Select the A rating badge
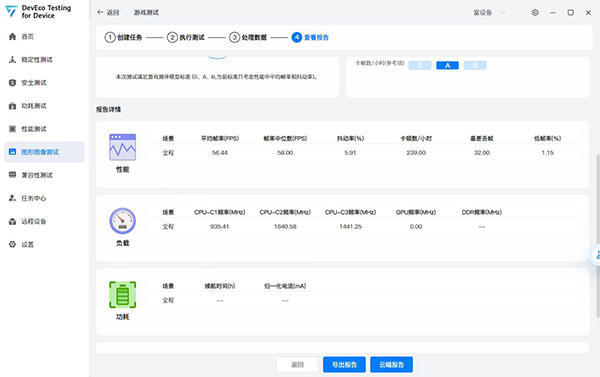 (447, 65)
